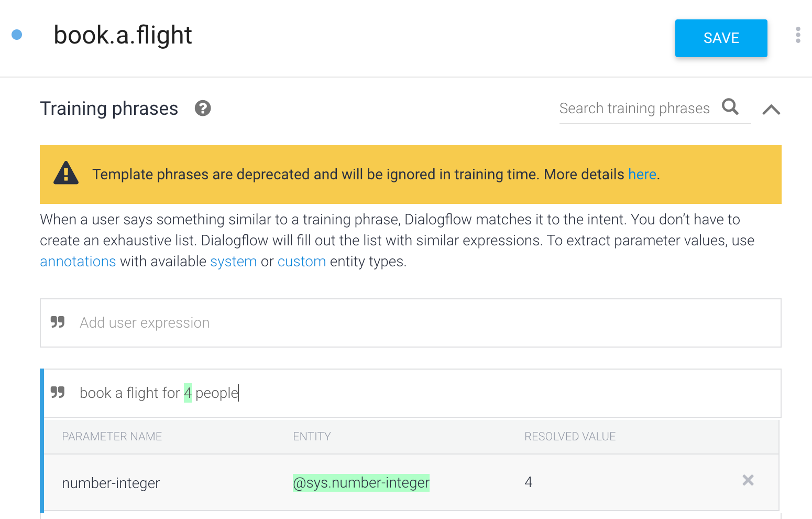
Task: Click the quote icon beside Add user expression
Action: click(58, 322)
